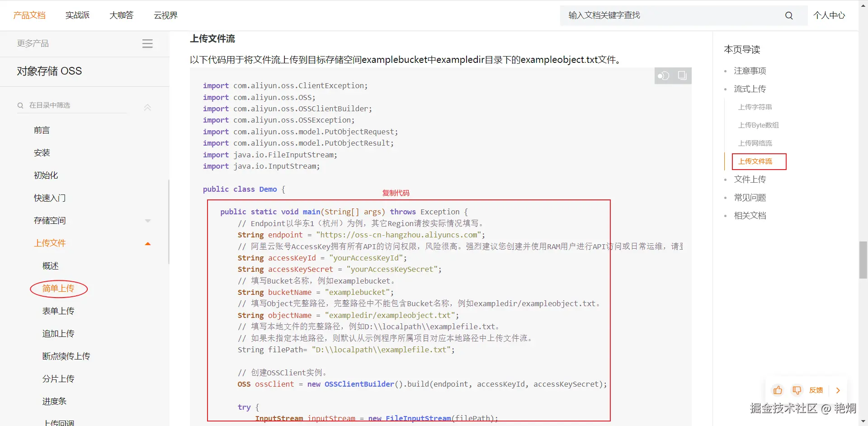Jump to 相关文档 in page guide

[750, 216]
